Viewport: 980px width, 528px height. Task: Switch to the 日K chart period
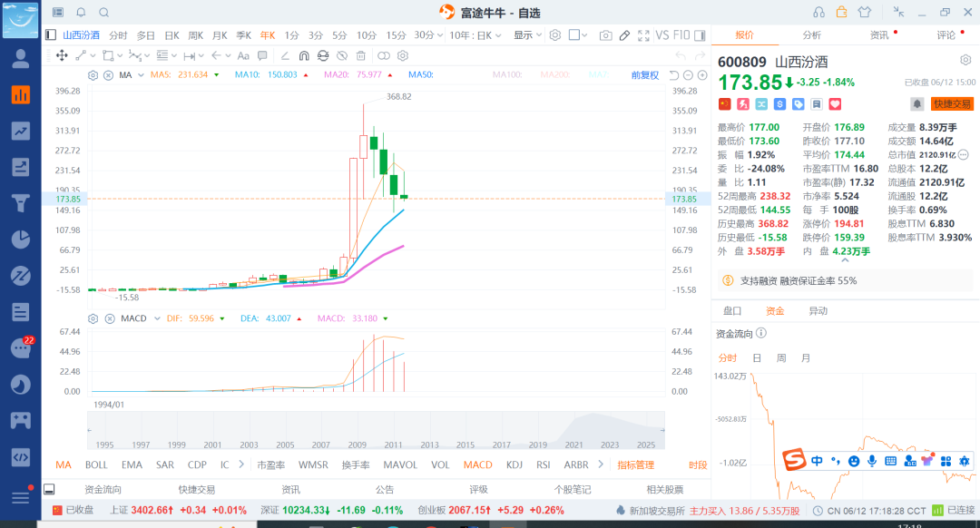pyautogui.click(x=171, y=35)
